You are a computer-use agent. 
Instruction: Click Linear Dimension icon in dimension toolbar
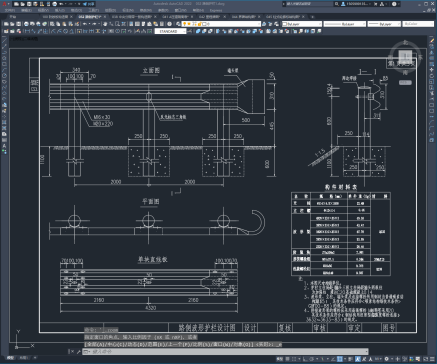click(x=27, y=31)
